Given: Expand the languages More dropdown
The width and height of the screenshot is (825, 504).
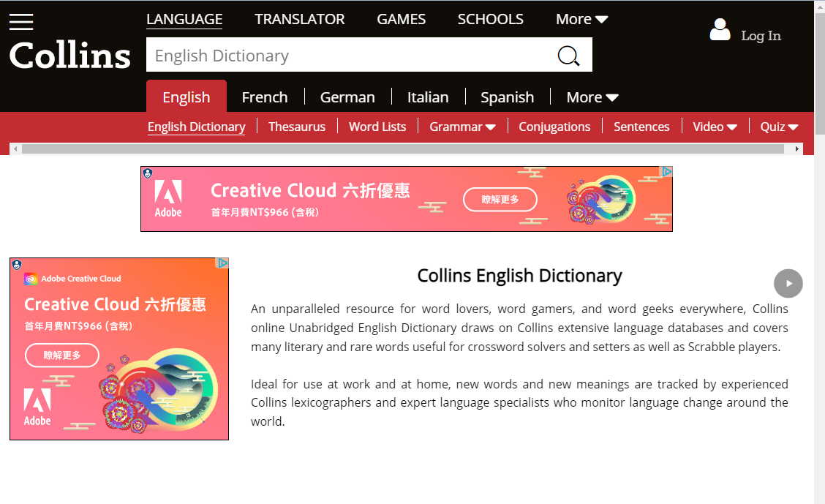Looking at the screenshot, I should (592, 97).
